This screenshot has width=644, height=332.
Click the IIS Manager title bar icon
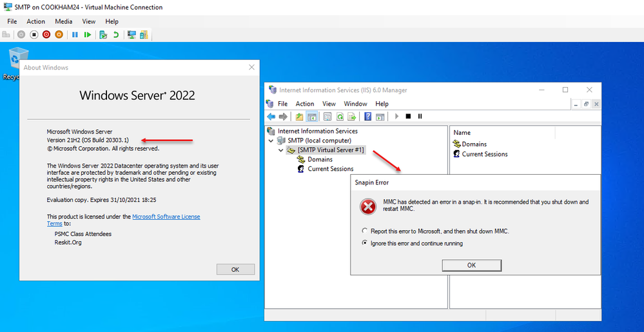point(272,90)
